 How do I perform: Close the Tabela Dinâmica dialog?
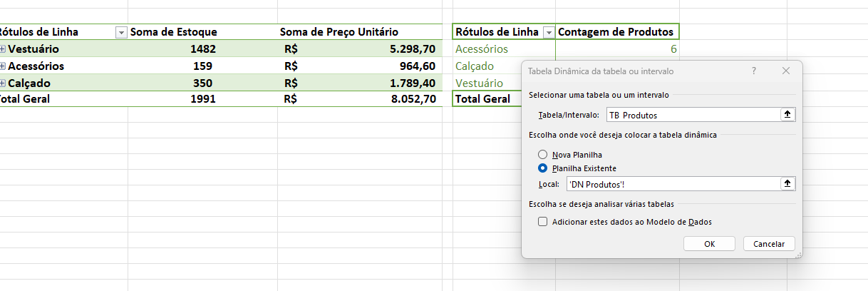(x=786, y=71)
